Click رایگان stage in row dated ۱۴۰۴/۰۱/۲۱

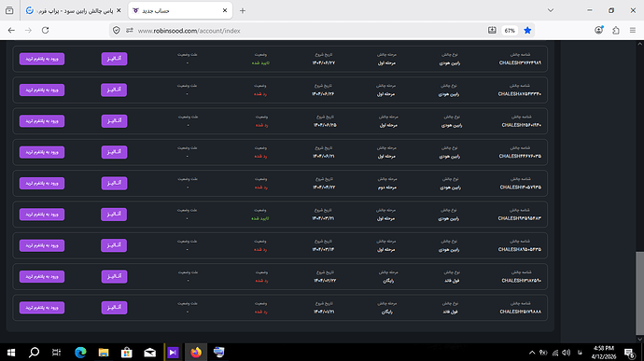387,312
